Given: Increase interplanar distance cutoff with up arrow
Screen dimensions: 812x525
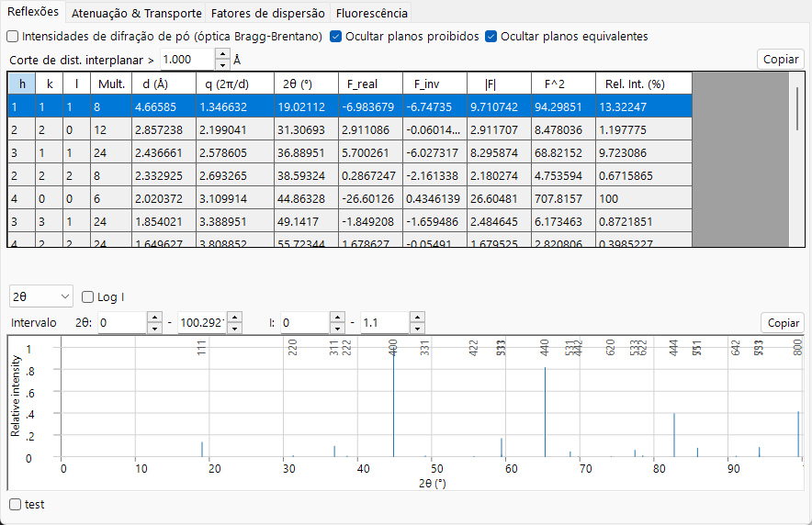Looking at the screenshot, I should (x=222, y=54).
